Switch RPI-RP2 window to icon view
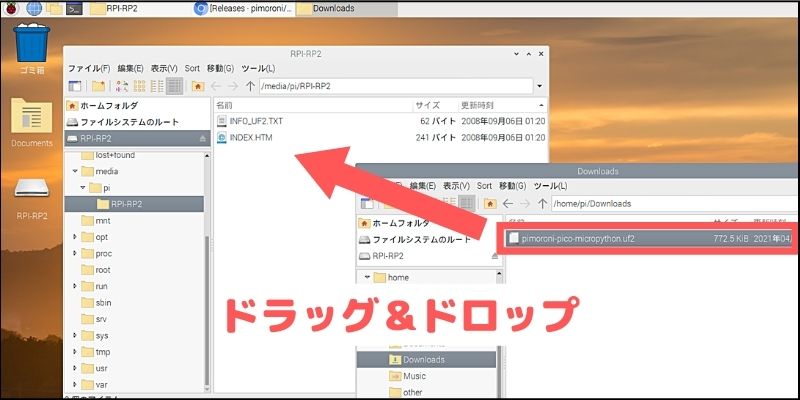800x400 pixels. click(x=122, y=86)
